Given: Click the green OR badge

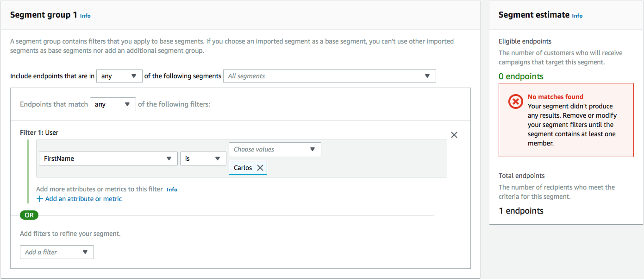Looking at the screenshot, I should pyautogui.click(x=29, y=215).
